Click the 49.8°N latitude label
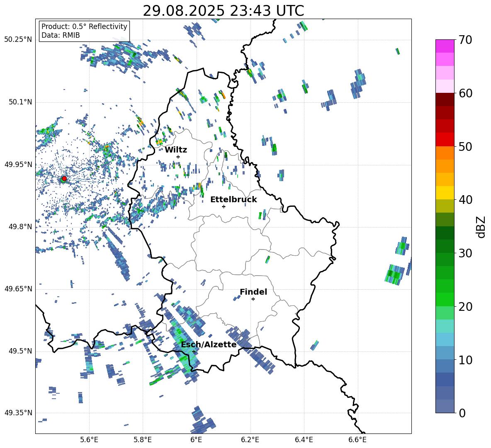Viewport: 491px width, 448px height. pos(20,227)
